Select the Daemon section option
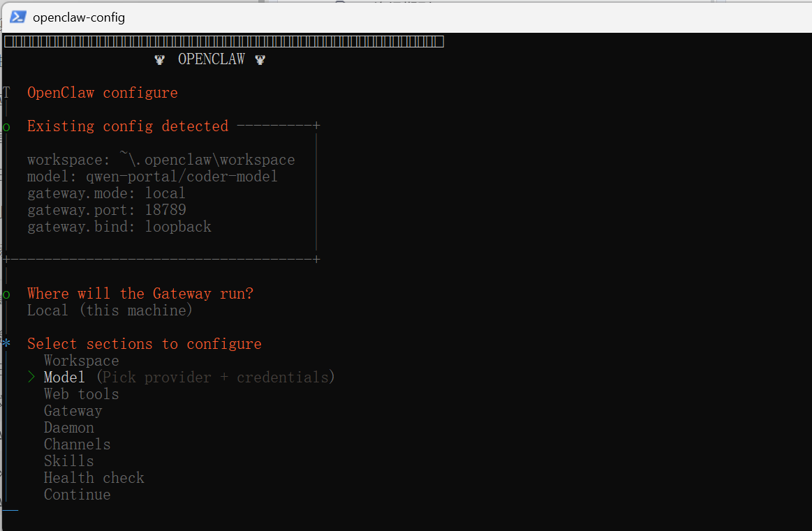 coord(69,428)
